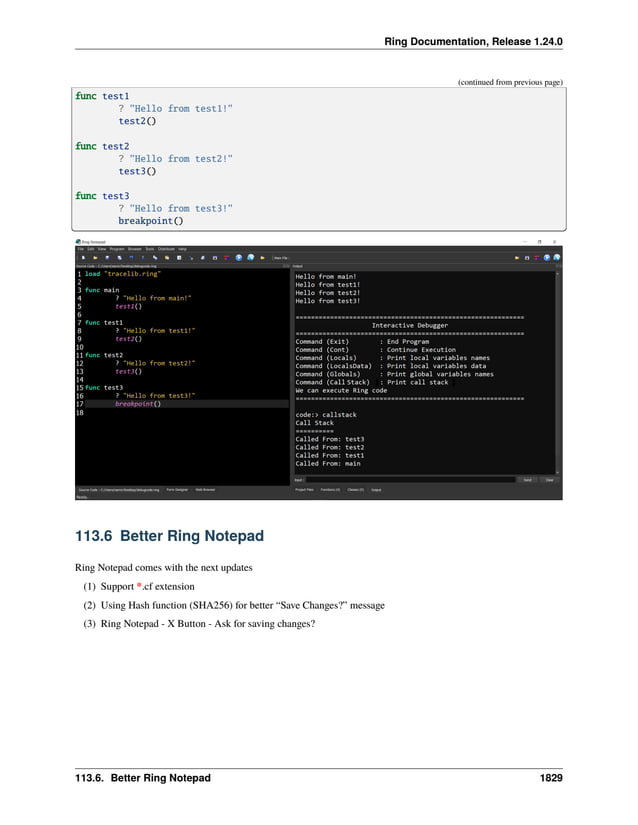This screenshot has width=638, height=825.
Task: Click "Command (Globals)" line in output
Action: pos(394,374)
